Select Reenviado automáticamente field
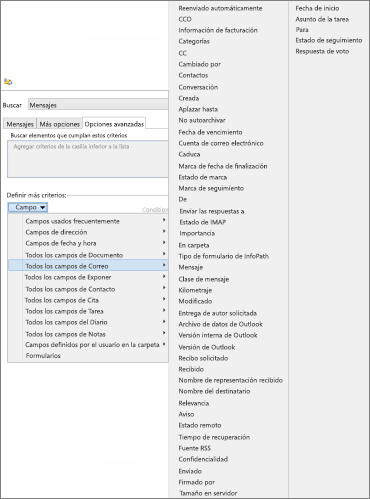The height and width of the screenshot is (499, 370). click(220, 8)
